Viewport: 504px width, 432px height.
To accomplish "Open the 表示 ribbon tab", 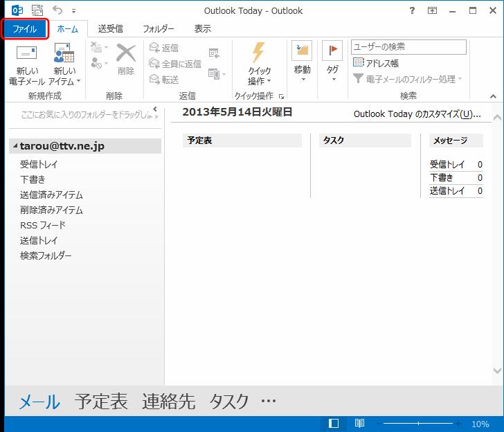I will pos(202,29).
